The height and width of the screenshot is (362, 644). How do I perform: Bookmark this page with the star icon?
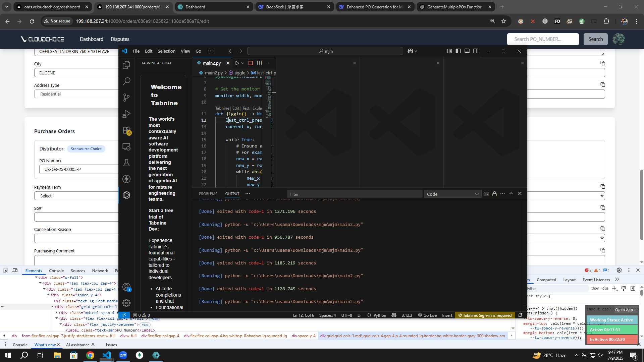(x=503, y=21)
